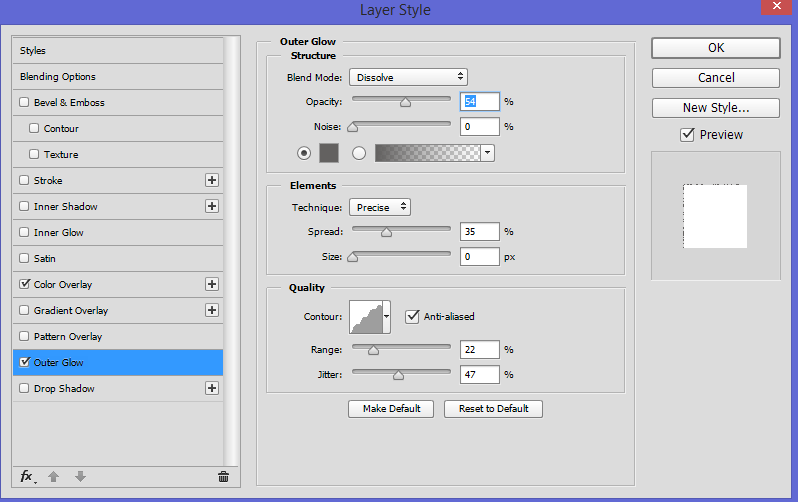Click the move effect up arrow
798x502 pixels.
pyautogui.click(x=54, y=476)
